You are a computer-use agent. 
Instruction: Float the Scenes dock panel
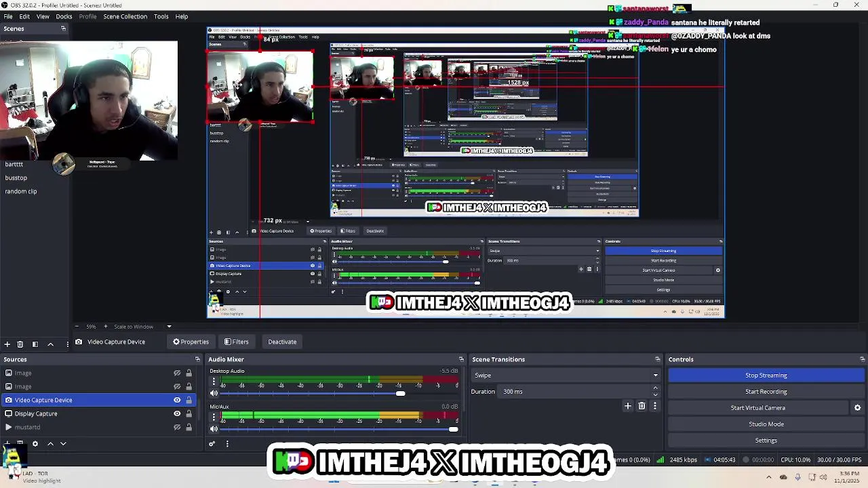(63, 28)
